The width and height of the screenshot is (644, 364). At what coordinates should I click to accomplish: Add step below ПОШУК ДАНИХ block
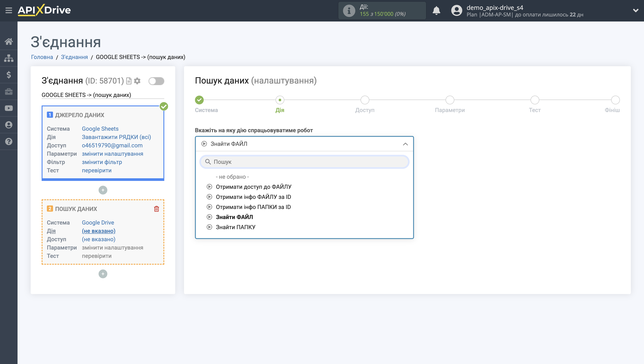pyautogui.click(x=103, y=274)
